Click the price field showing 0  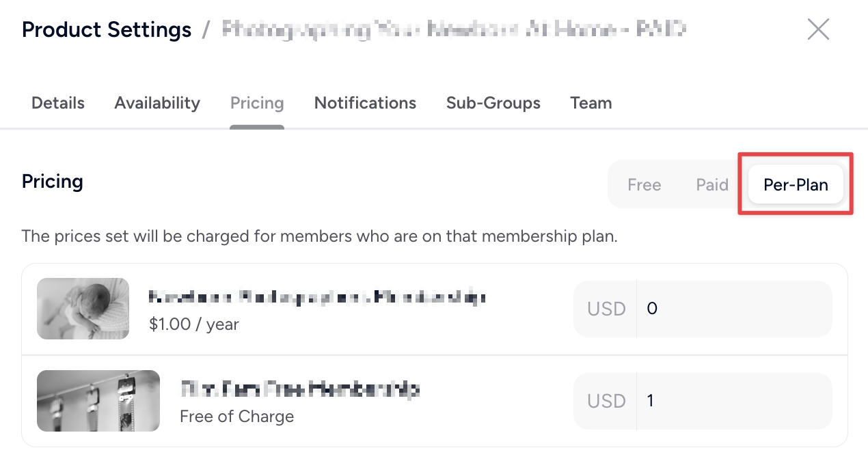point(734,309)
